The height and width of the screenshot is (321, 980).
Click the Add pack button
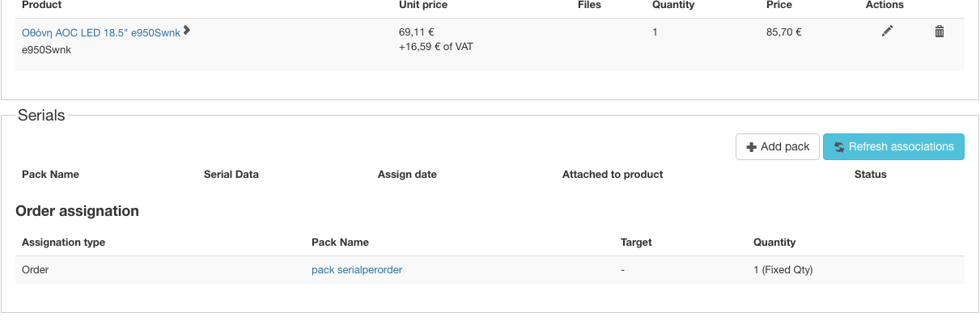click(778, 146)
